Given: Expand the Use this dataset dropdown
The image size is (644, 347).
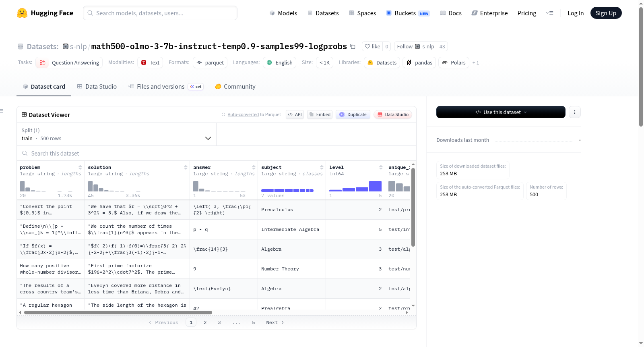Looking at the screenshot, I should click(x=501, y=112).
